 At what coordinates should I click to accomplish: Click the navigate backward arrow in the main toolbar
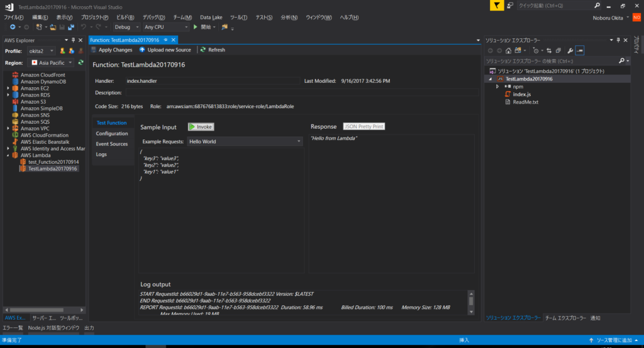13,27
